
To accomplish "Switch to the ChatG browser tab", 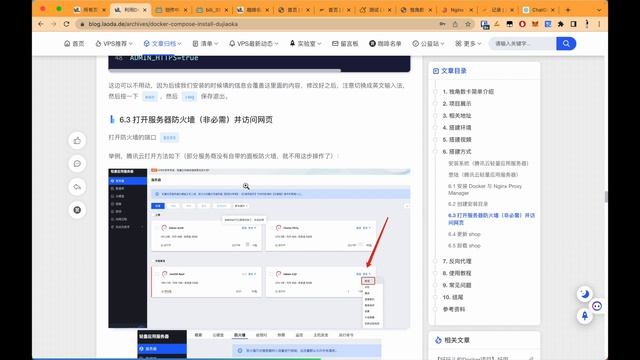I will pos(538,9).
